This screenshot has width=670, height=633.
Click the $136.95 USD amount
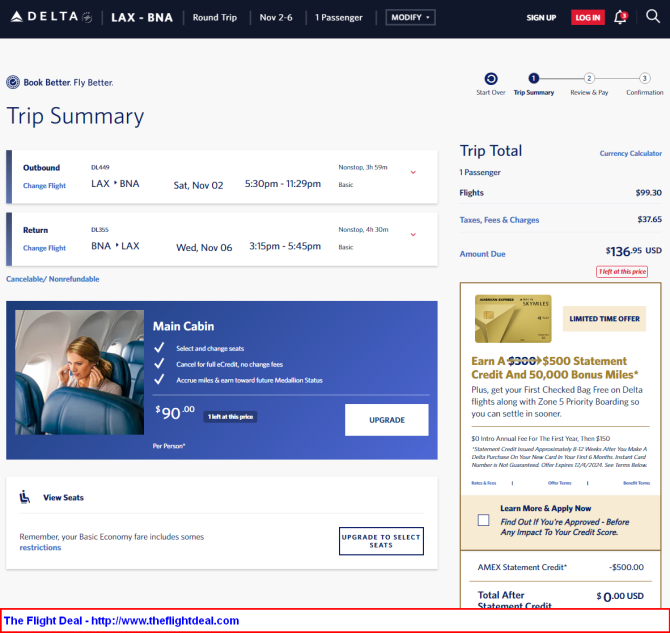pos(633,251)
